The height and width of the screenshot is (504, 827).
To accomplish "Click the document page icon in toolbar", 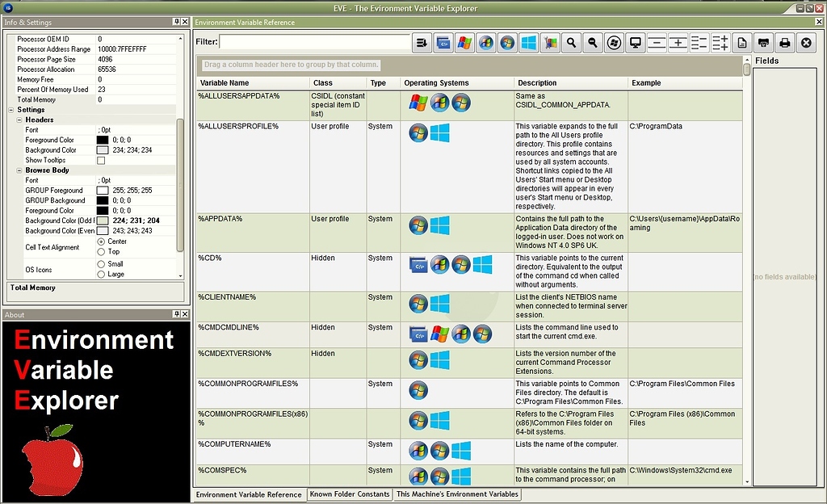I will [741, 43].
